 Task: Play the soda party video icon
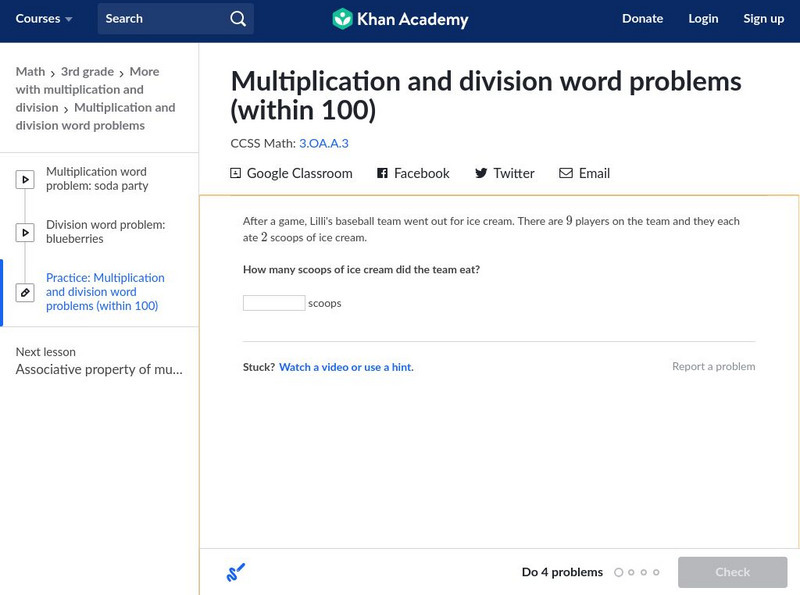point(25,180)
